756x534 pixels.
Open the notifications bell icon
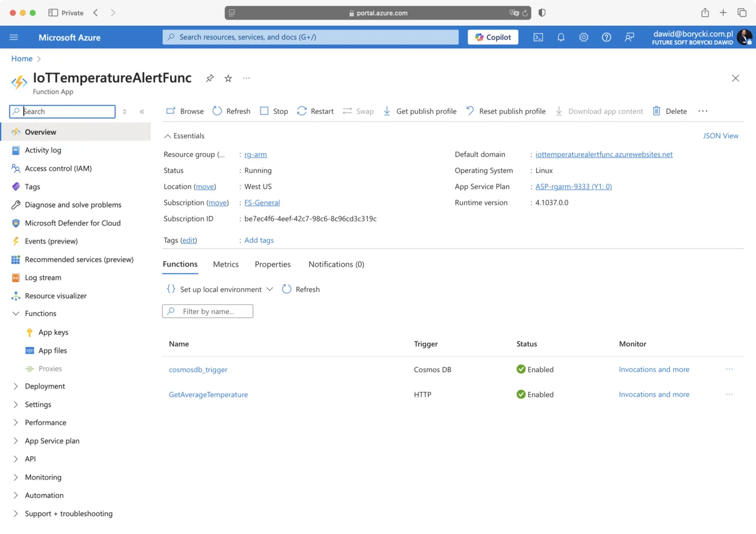coord(561,37)
